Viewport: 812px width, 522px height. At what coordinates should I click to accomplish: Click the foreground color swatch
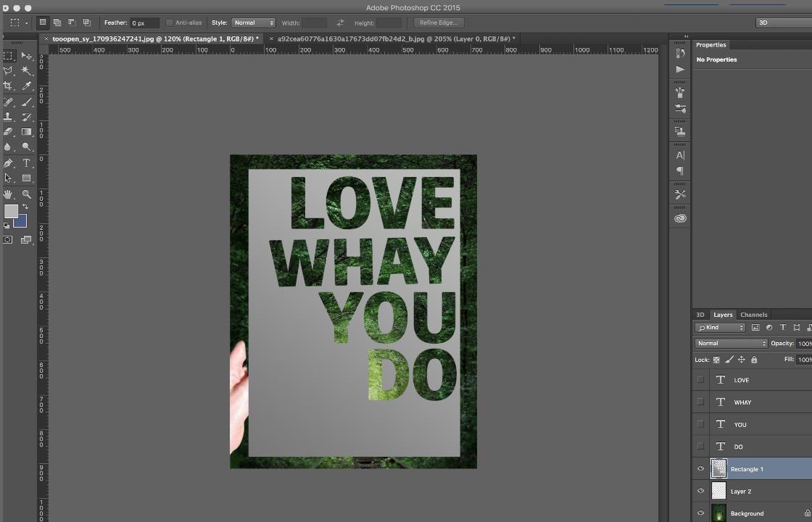pos(11,211)
